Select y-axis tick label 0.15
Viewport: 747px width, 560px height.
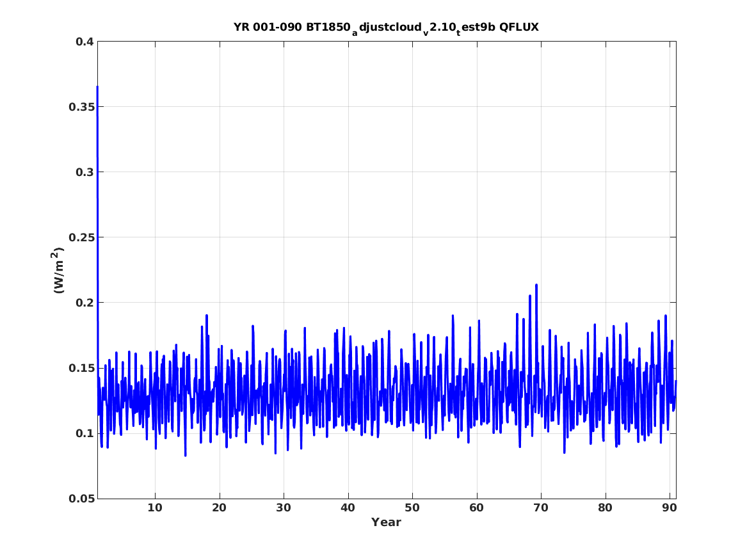(x=81, y=368)
